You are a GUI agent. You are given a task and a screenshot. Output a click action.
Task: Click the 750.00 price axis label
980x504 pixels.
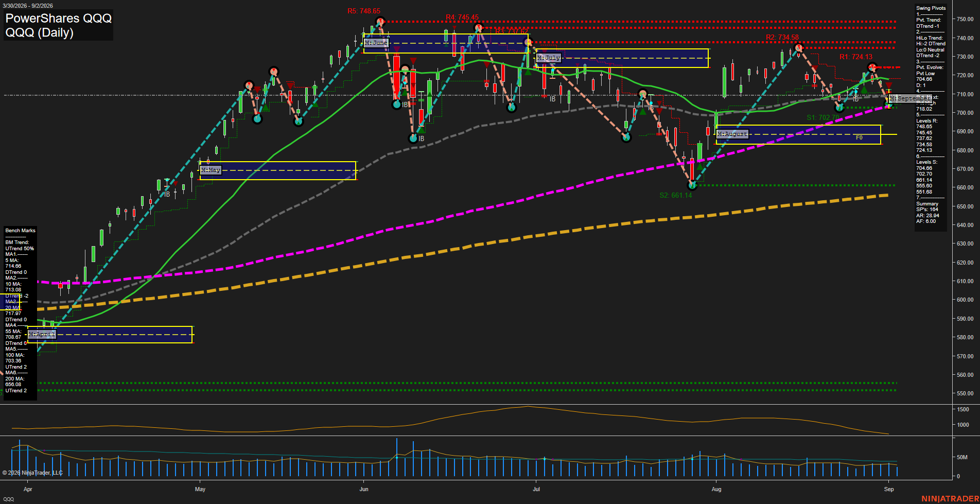(x=965, y=20)
